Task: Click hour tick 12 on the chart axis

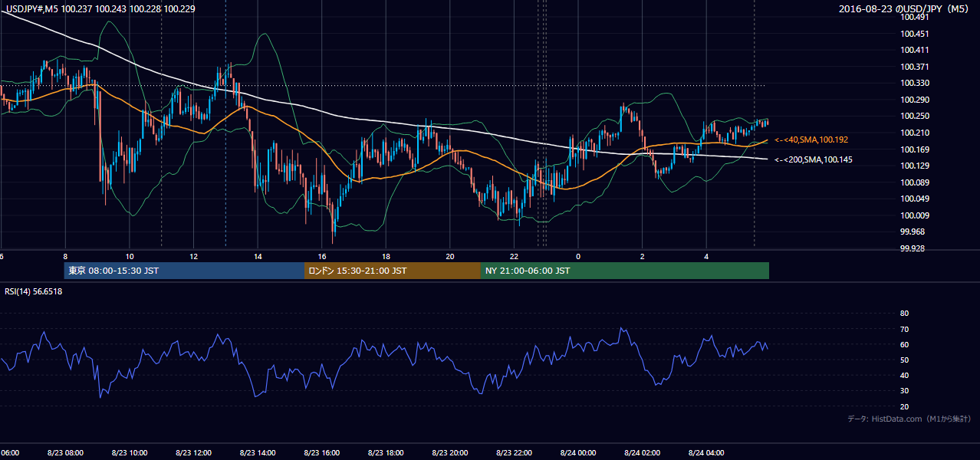Action: click(x=194, y=256)
